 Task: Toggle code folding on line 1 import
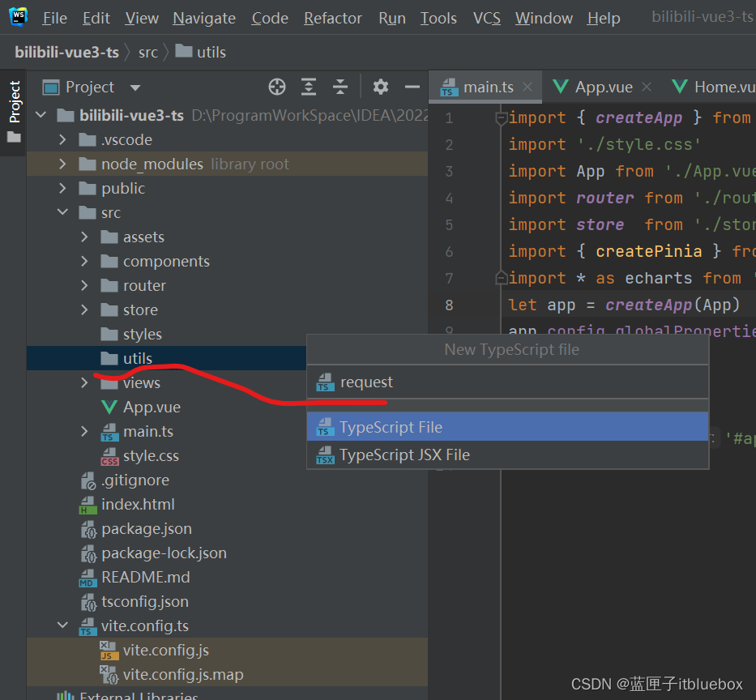(x=501, y=118)
